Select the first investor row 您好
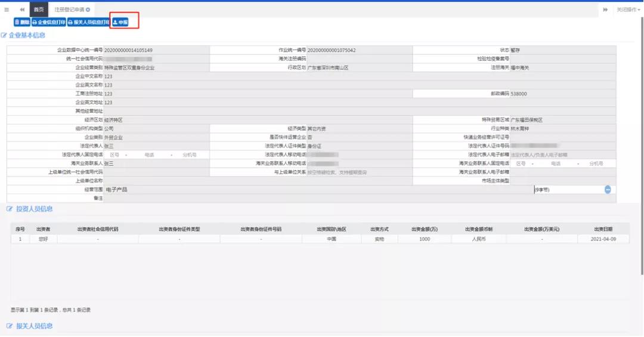 click(x=43, y=239)
